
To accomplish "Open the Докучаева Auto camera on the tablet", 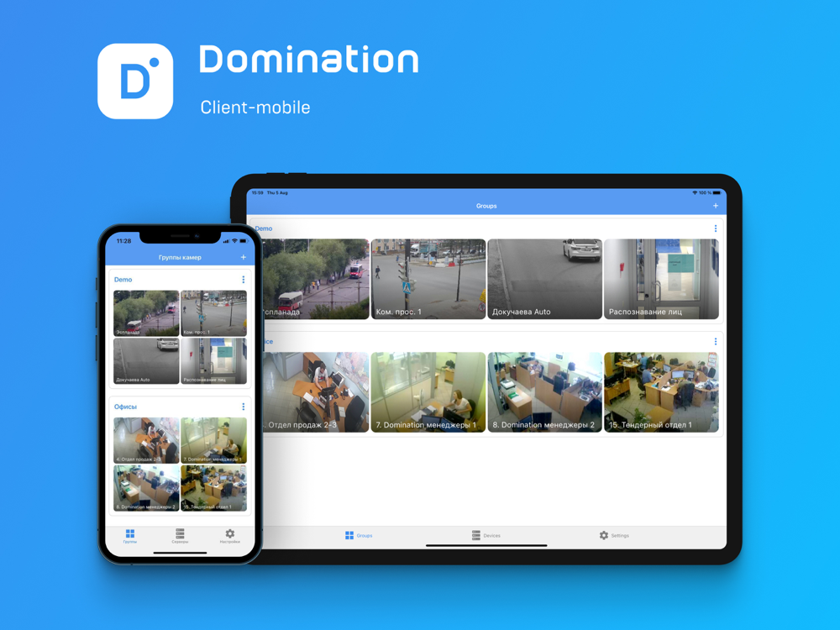I will click(x=545, y=279).
